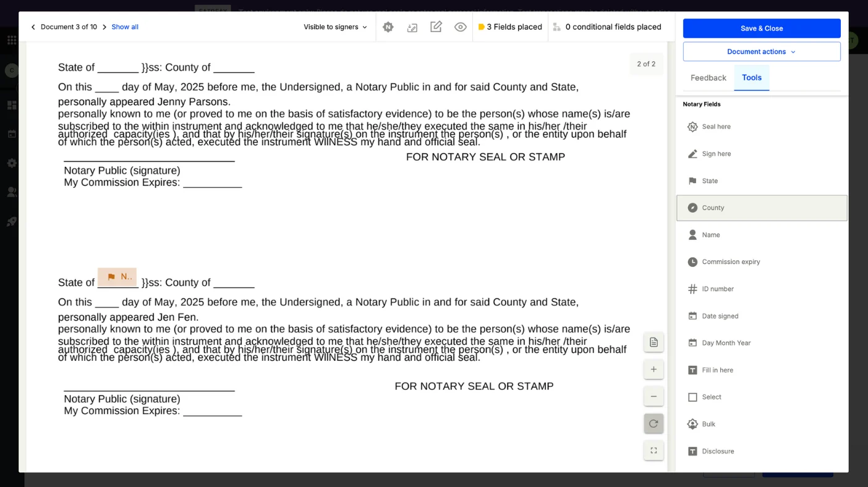Click the edit pencil toolbar icon
This screenshot has width=868, height=487.
click(436, 27)
